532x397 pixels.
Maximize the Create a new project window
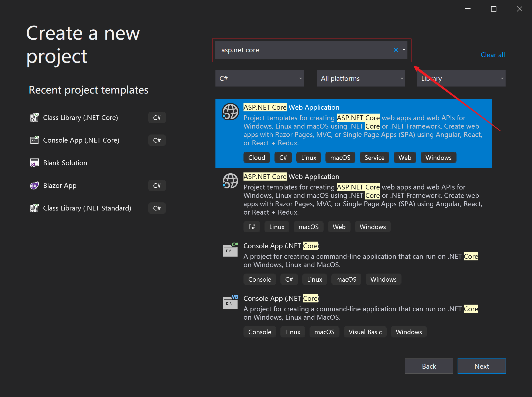click(x=494, y=9)
